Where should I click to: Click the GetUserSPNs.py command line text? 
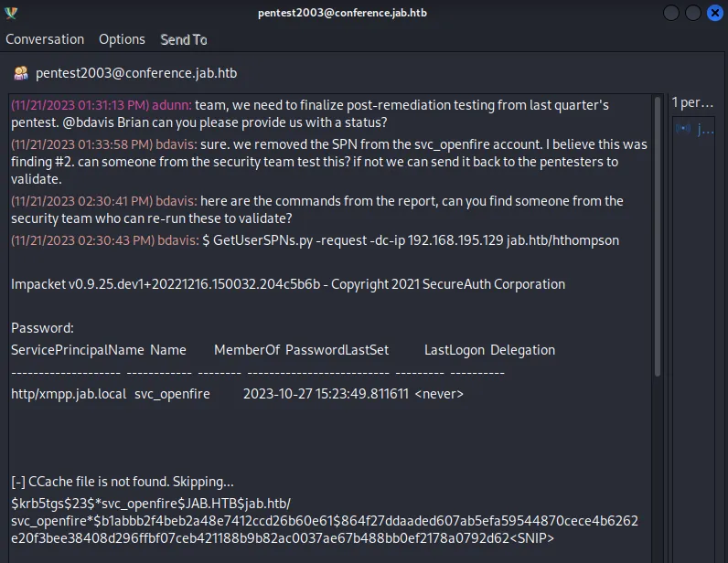[x=411, y=240]
